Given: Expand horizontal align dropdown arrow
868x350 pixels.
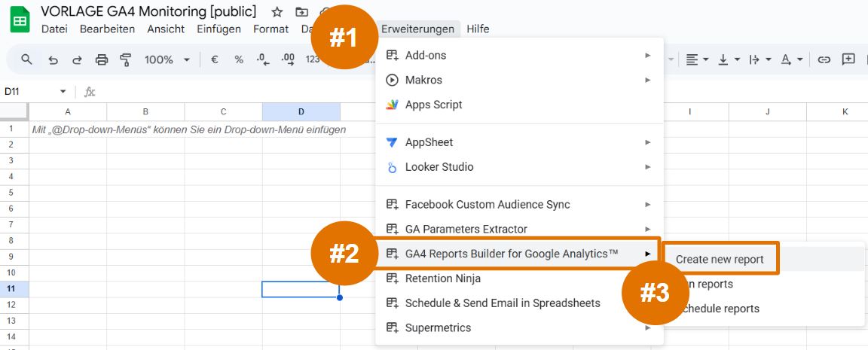Looking at the screenshot, I should 706,59.
